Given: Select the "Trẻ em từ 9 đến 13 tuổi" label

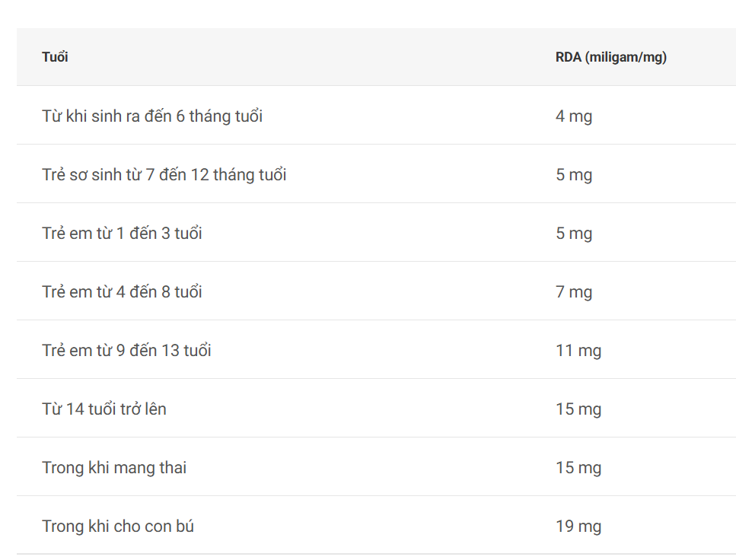Looking at the screenshot, I should pyautogui.click(x=126, y=351).
